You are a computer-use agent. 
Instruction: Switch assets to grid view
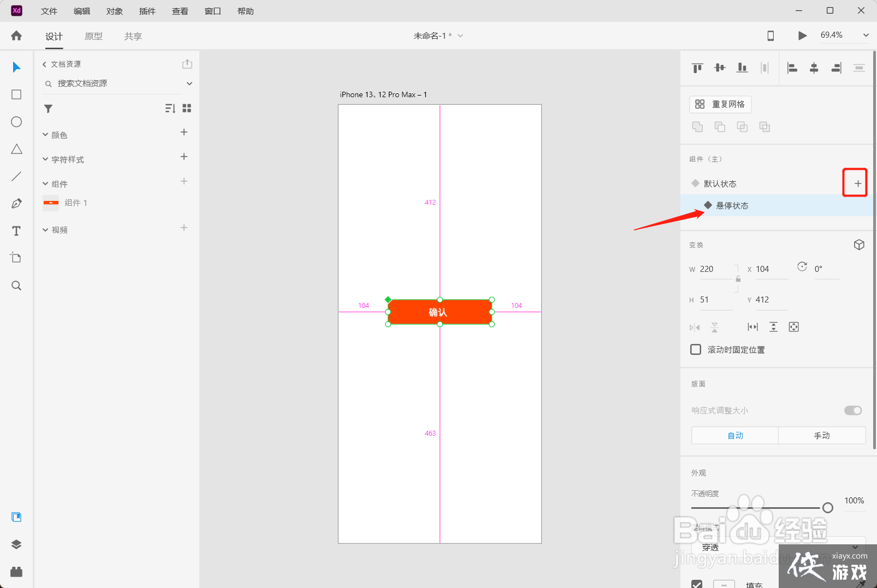[x=187, y=109]
